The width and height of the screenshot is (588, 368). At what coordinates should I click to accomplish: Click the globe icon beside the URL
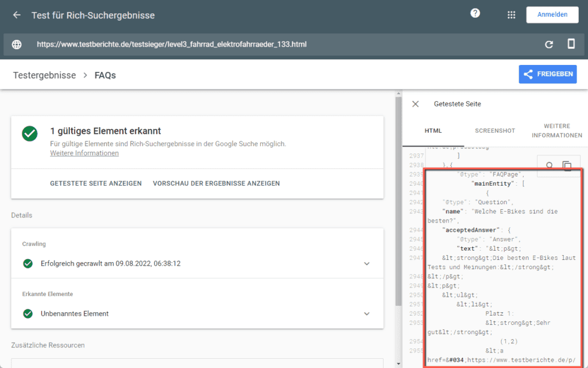(17, 44)
